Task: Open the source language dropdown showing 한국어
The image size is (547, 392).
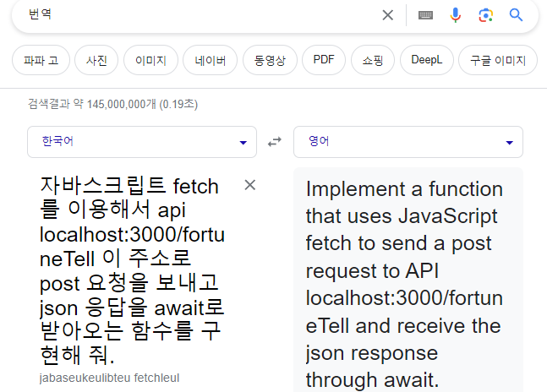Action: [x=142, y=142]
